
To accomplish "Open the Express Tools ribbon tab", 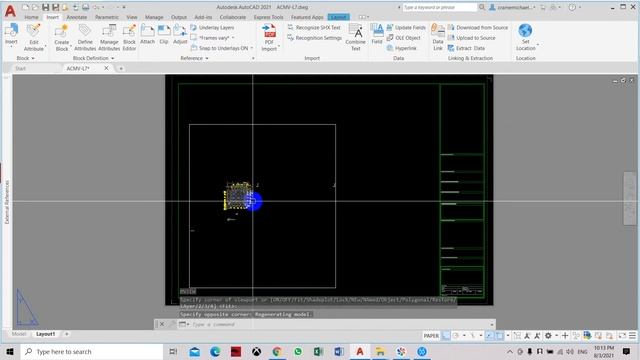I will tap(268, 17).
